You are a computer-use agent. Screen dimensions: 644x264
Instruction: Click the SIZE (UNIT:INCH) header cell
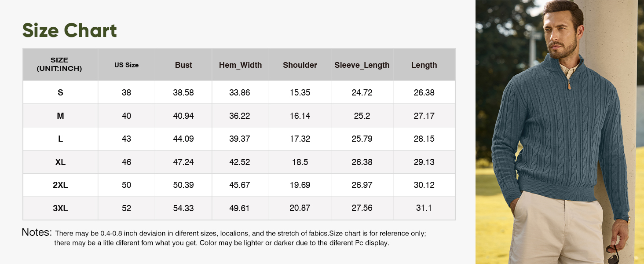point(60,64)
